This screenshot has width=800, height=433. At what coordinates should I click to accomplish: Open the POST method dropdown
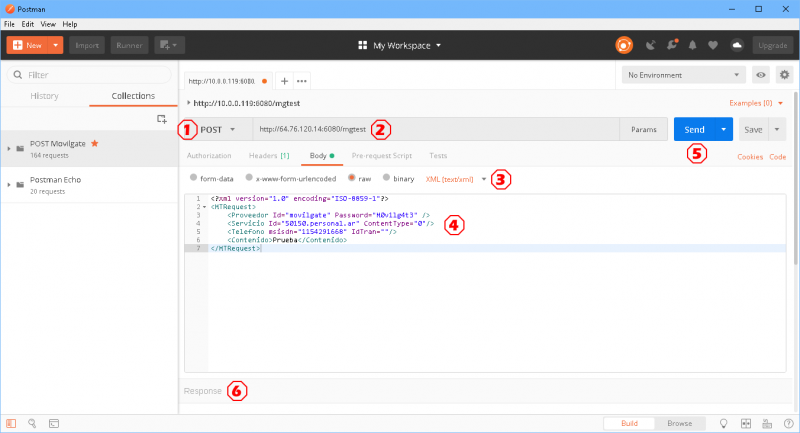tap(218, 130)
